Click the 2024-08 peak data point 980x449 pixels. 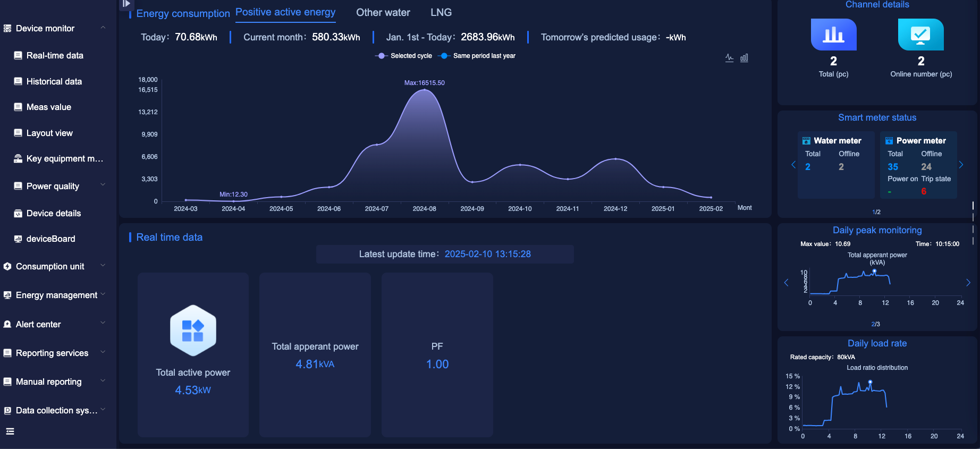pyautogui.click(x=424, y=90)
